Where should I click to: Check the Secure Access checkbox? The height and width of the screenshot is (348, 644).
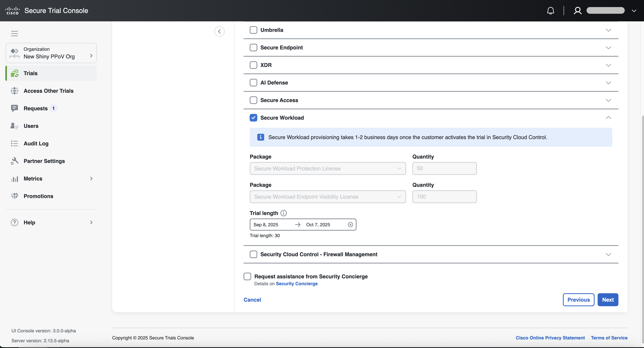253,100
